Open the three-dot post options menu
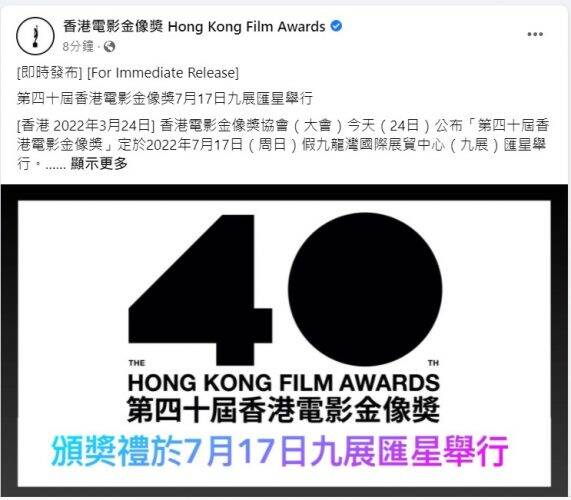 pos(535,34)
